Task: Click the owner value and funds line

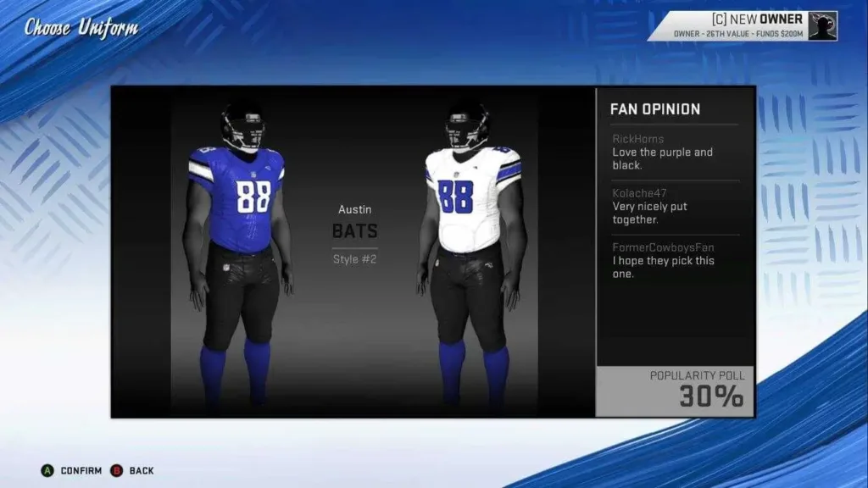Action: pos(738,34)
